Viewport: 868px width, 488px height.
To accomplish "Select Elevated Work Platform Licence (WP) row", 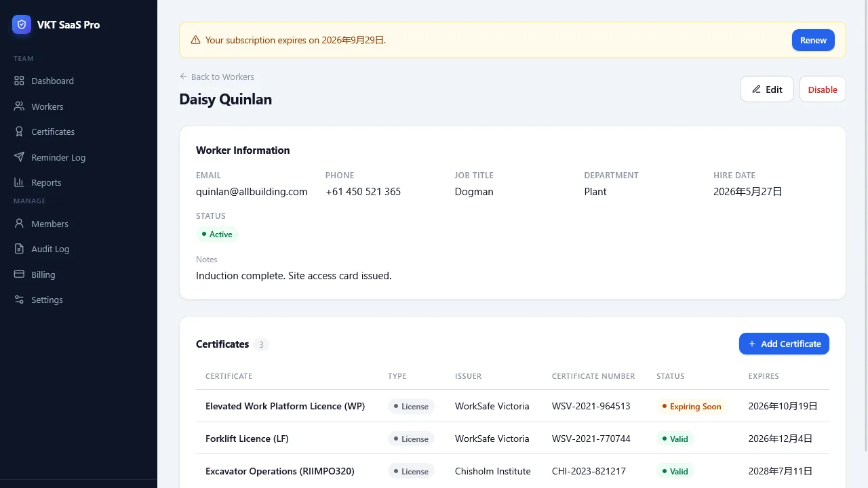I will coord(513,406).
